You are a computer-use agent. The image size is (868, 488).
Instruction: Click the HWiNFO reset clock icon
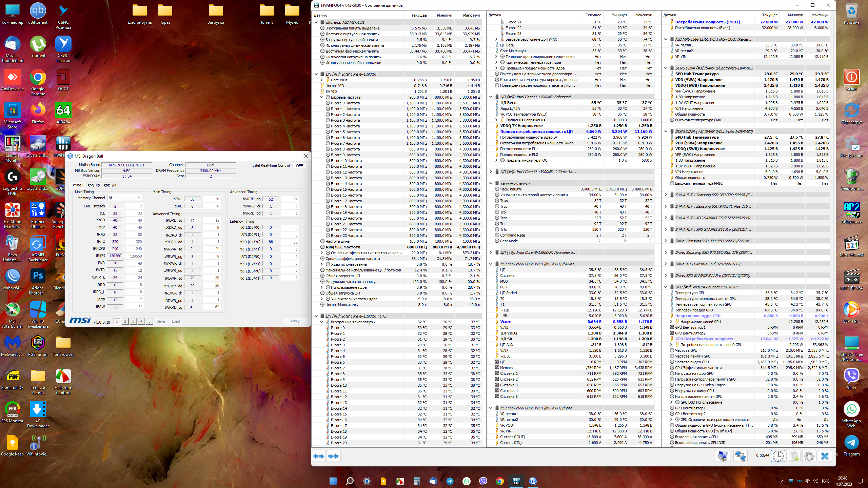tap(778, 456)
